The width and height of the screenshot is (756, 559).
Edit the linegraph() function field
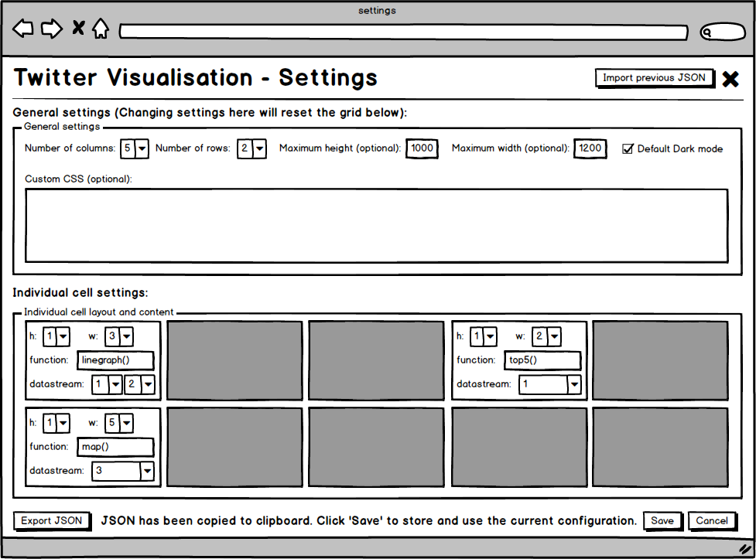click(116, 360)
